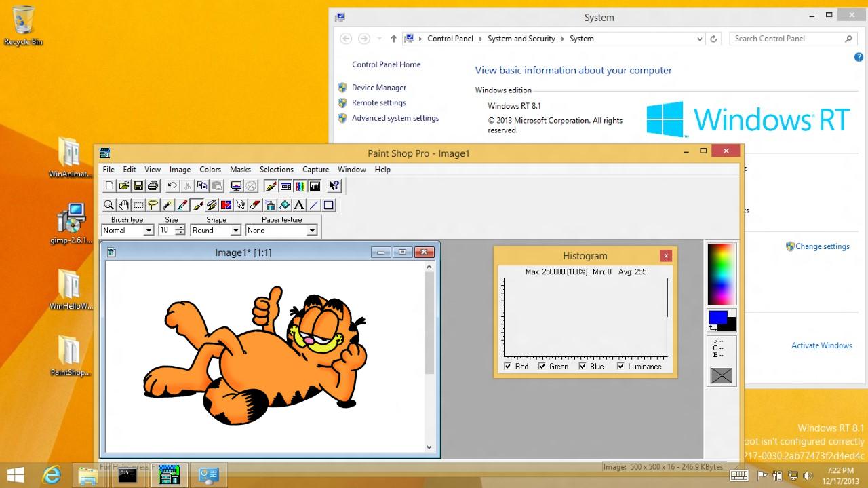Open the Capture menu

(315, 170)
